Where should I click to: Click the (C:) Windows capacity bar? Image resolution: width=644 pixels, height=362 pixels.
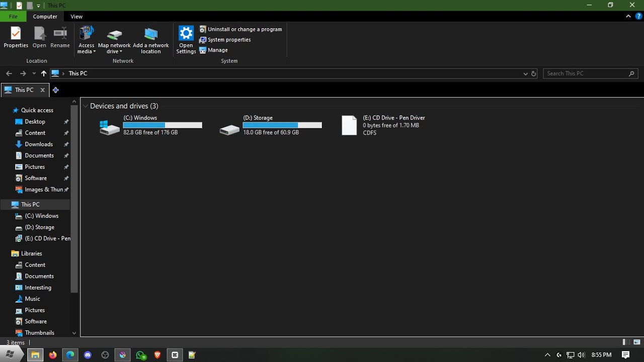tap(163, 125)
